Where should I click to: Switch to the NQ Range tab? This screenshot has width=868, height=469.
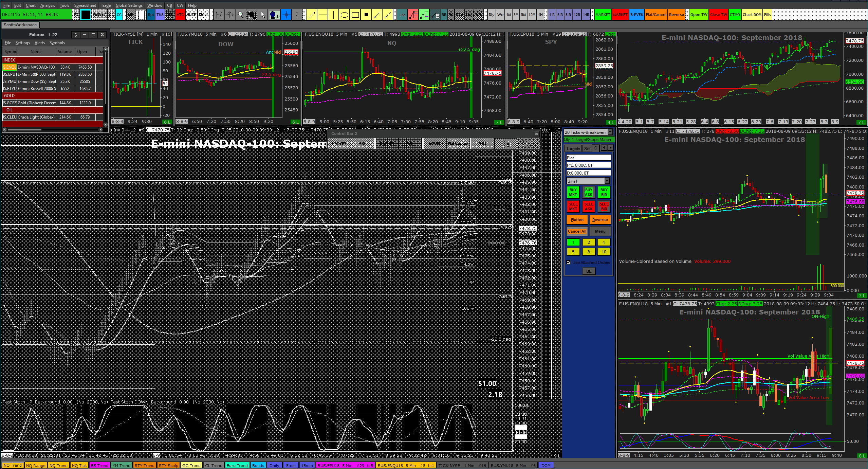pyautogui.click(x=36, y=465)
